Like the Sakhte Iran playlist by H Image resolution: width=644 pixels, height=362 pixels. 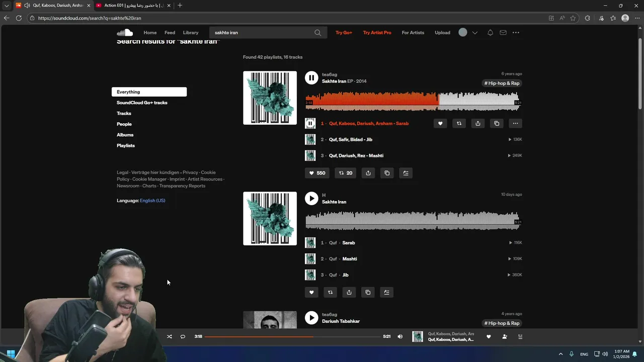(x=311, y=292)
